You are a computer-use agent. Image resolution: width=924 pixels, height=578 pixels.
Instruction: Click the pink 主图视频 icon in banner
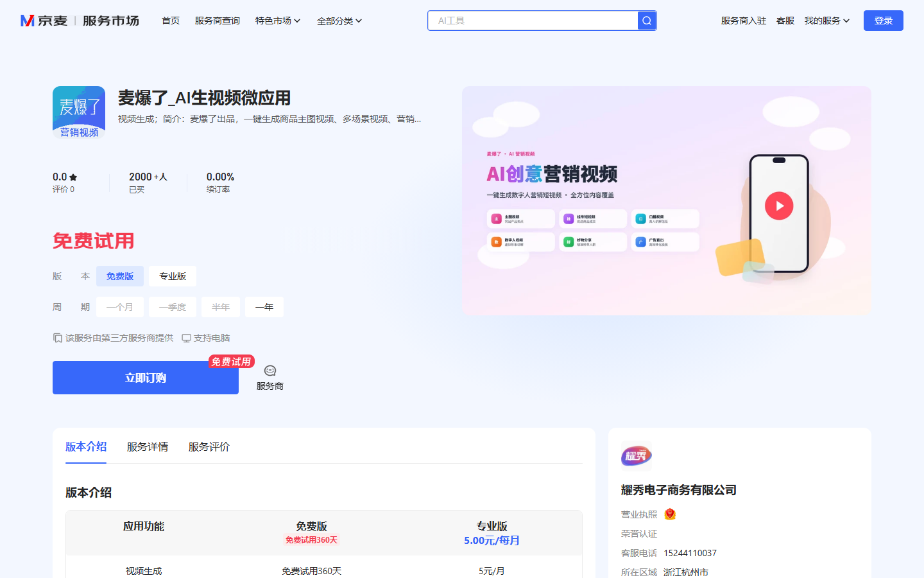(x=496, y=219)
